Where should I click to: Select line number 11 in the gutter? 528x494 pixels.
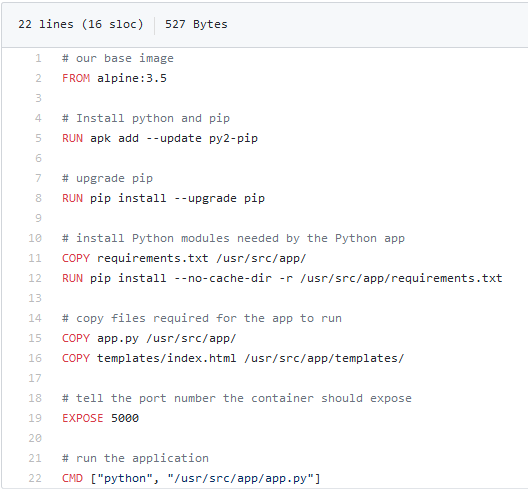click(35, 258)
